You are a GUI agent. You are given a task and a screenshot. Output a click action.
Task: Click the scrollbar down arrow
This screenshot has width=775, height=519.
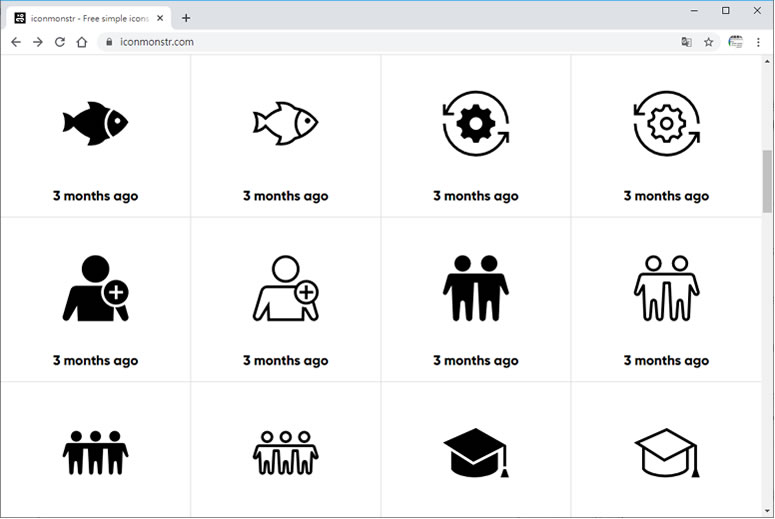tap(767, 512)
